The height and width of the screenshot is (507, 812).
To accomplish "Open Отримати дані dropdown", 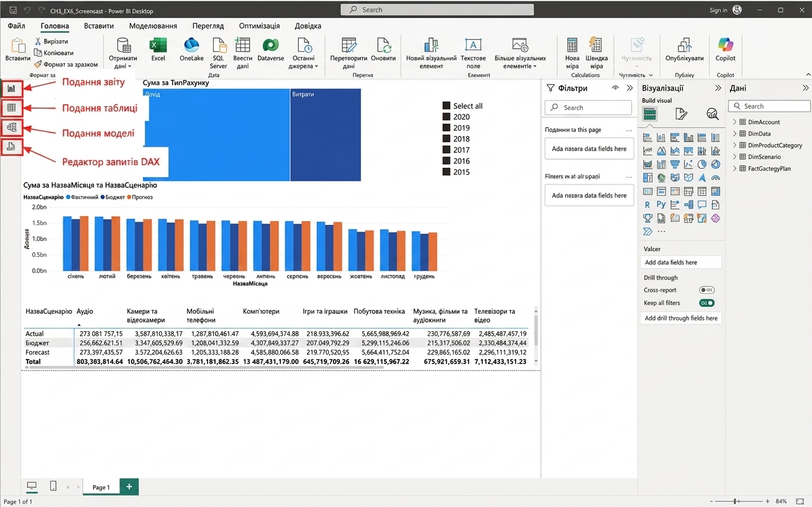I will (123, 53).
